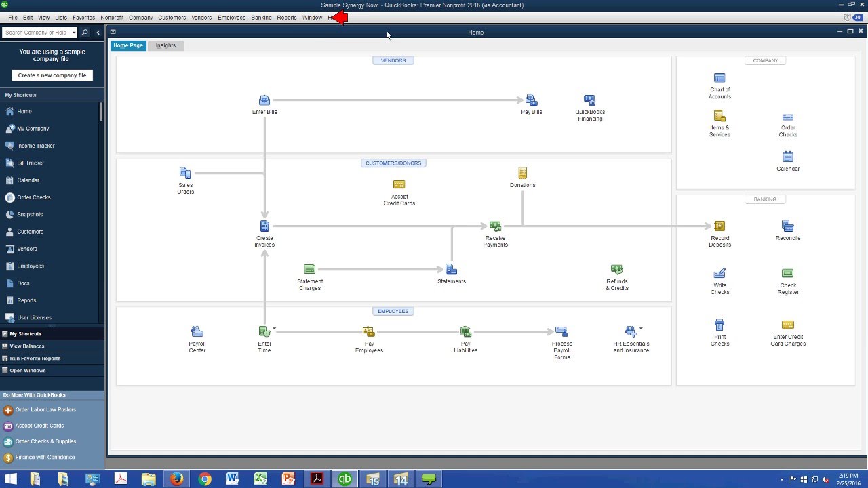Open Process Payroll Forms icon
Screen dimensions: 868x488
coord(561,332)
